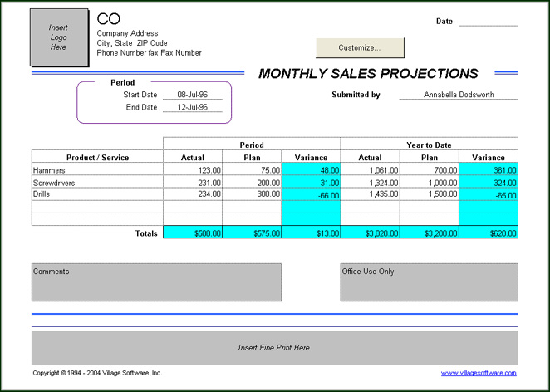
Task: Select Hammers period actual value 123.00
Action: click(194, 170)
